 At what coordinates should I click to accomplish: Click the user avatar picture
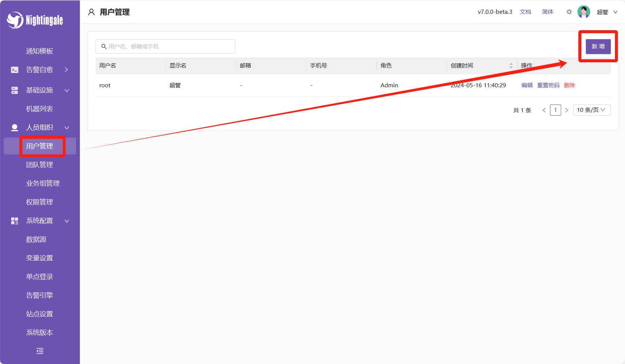(x=584, y=12)
